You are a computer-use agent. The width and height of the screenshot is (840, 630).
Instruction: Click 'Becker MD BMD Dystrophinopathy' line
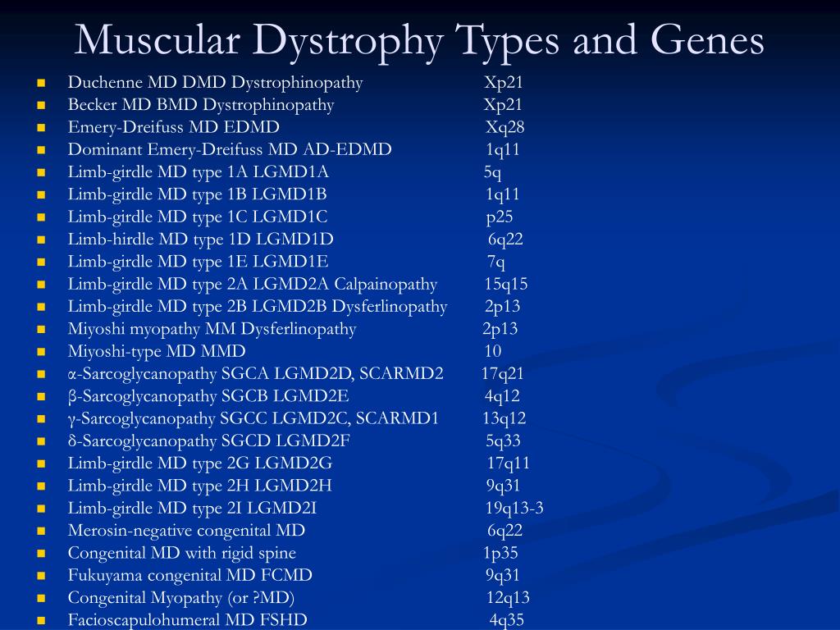pos(201,106)
